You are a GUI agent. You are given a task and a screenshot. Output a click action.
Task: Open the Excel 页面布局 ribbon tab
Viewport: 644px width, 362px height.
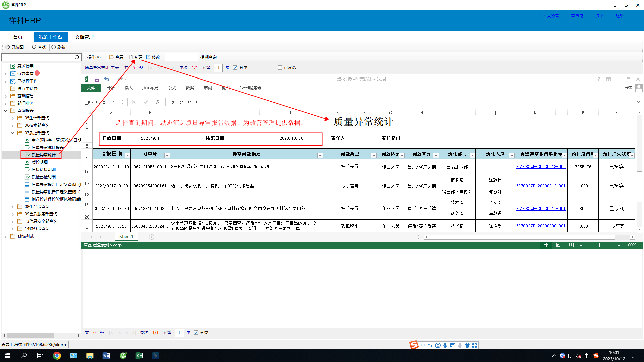click(x=150, y=88)
